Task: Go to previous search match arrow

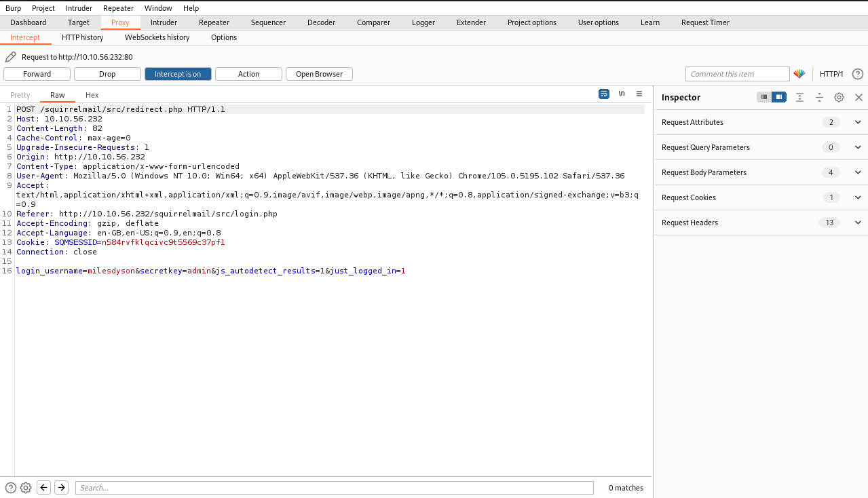Action: [x=43, y=487]
